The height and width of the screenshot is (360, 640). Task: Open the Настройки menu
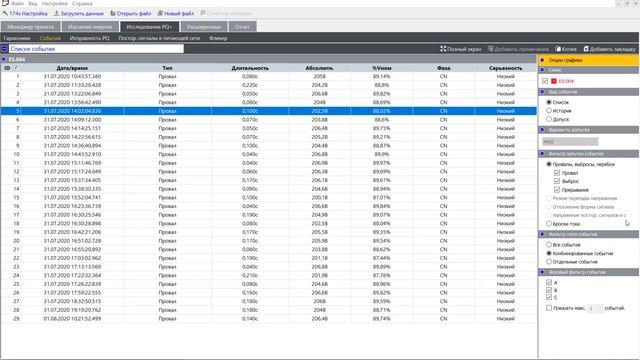point(54,3)
